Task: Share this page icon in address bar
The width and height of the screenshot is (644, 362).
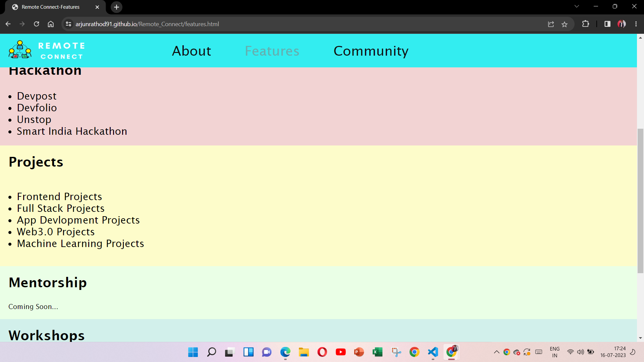Action: [551, 24]
